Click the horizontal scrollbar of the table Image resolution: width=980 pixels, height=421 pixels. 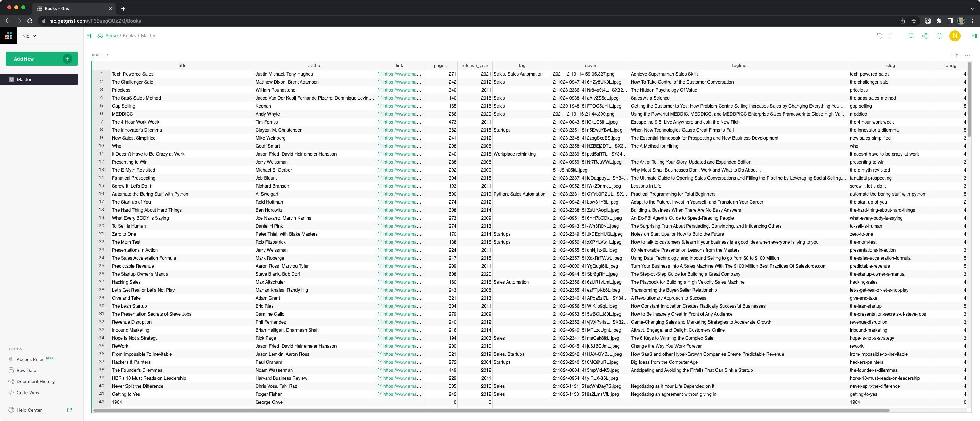click(x=491, y=410)
